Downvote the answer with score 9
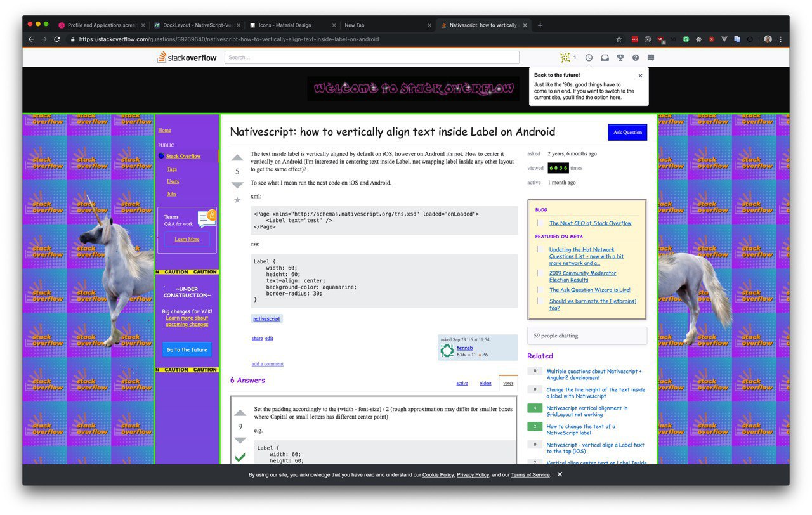The height and width of the screenshot is (515, 812). [x=240, y=440]
